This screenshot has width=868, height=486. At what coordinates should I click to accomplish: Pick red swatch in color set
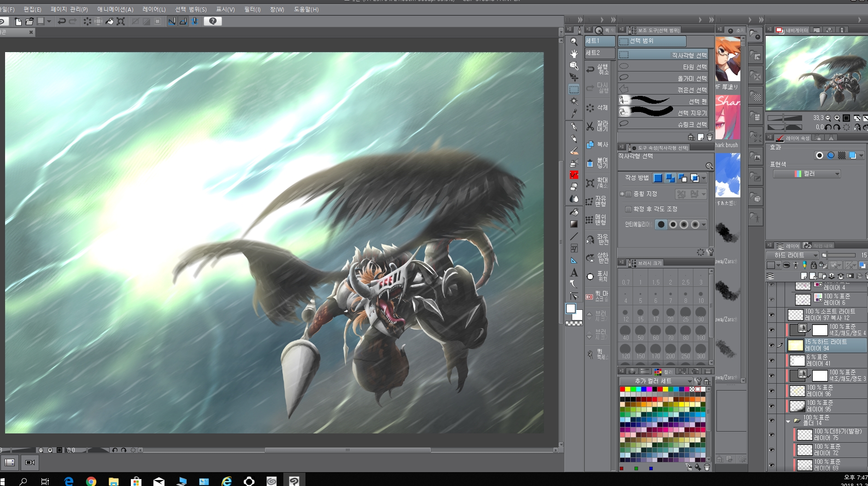622,389
